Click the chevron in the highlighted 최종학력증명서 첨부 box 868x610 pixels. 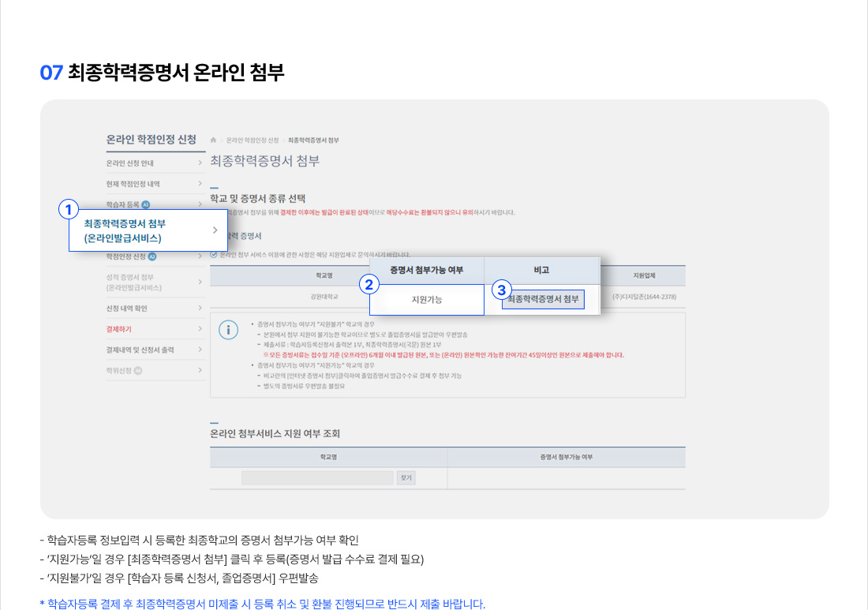coord(215,230)
